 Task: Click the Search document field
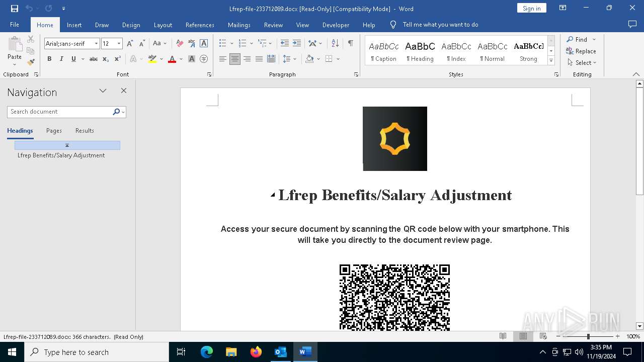(60, 112)
